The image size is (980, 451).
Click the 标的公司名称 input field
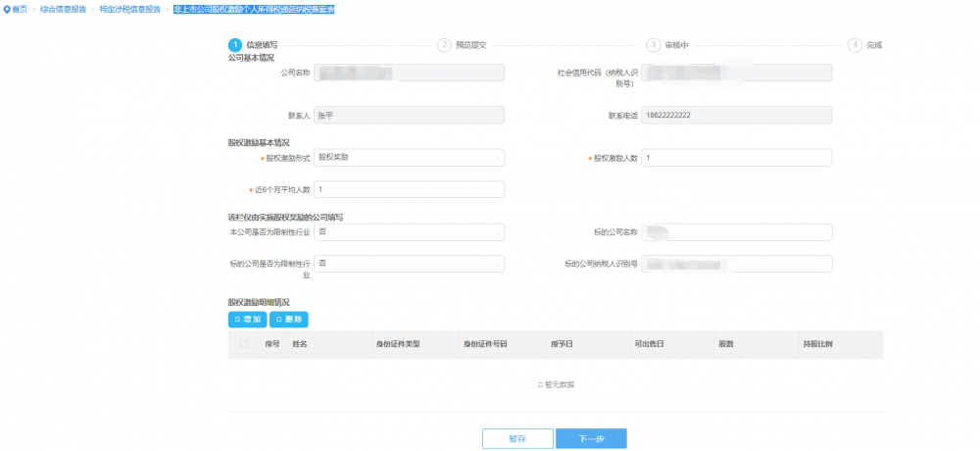click(737, 232)
